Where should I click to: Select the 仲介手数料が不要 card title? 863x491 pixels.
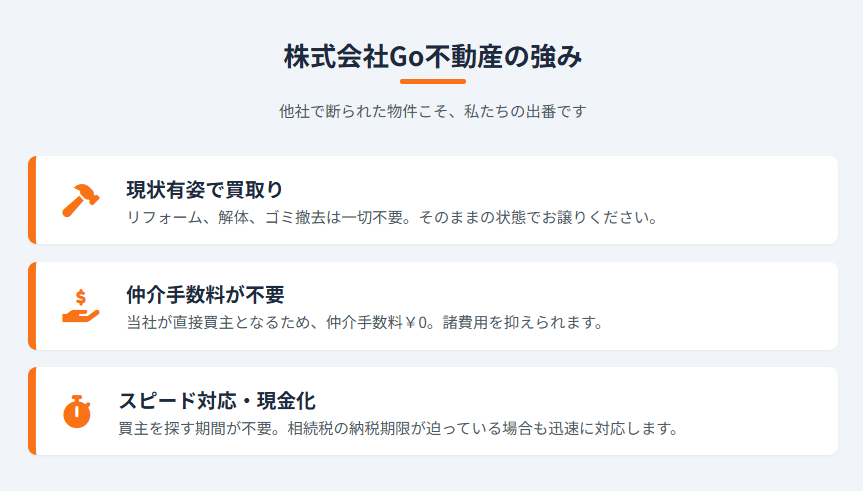click(205, 295)
